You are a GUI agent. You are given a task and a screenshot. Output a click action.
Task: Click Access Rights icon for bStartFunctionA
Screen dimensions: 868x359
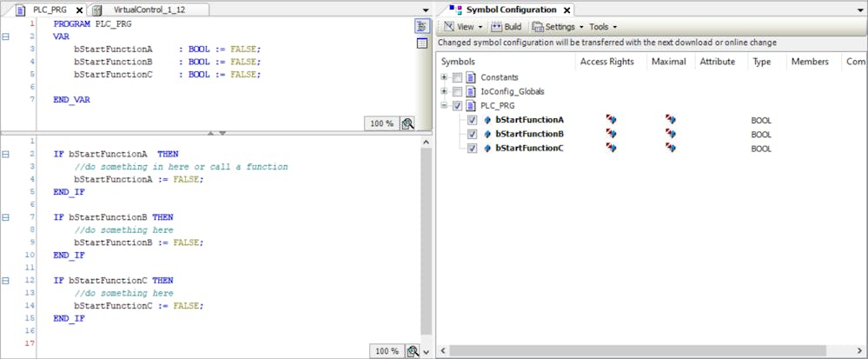[x=611, y=120]
